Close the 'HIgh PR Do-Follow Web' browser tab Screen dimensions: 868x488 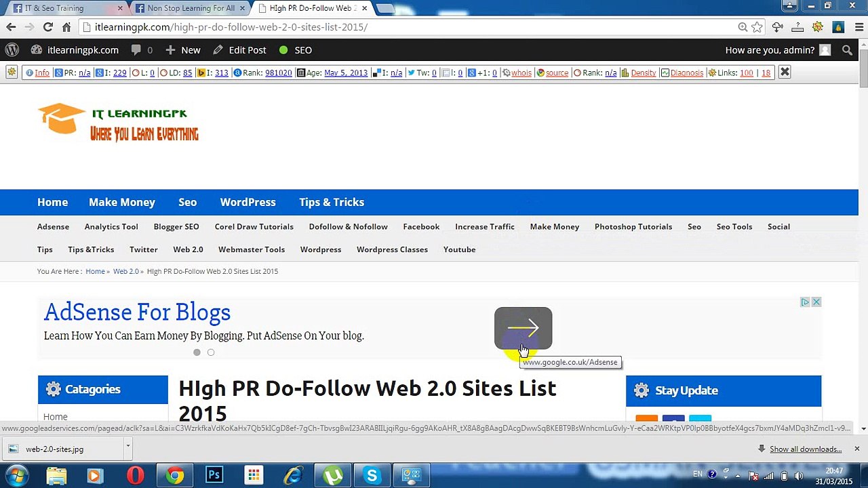point(364,8)
